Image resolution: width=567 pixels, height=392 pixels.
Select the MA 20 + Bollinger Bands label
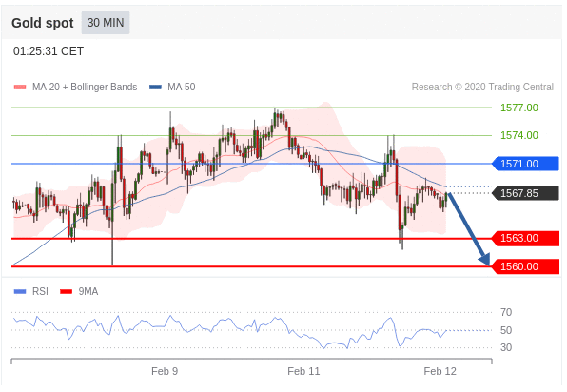(85, 88)
